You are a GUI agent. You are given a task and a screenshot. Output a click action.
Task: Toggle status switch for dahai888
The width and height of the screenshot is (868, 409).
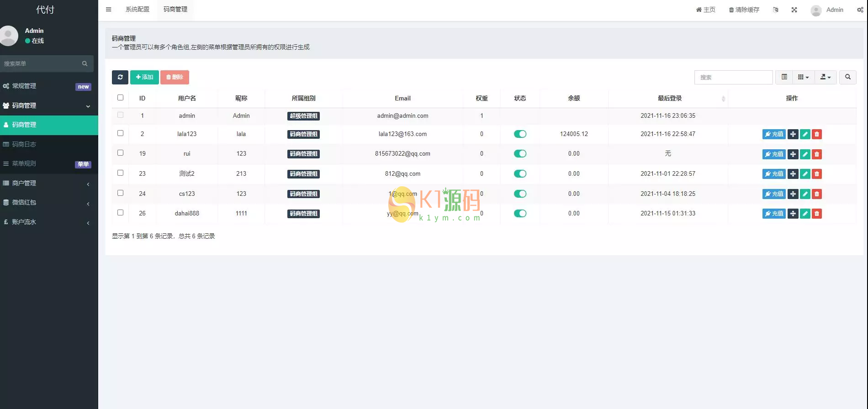(520, 213)
